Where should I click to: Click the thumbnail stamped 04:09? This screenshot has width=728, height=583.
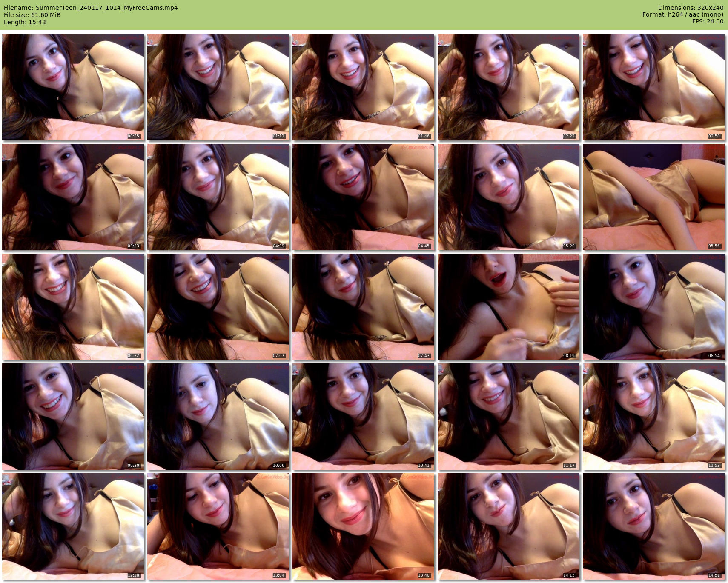(x=218, y=197)
